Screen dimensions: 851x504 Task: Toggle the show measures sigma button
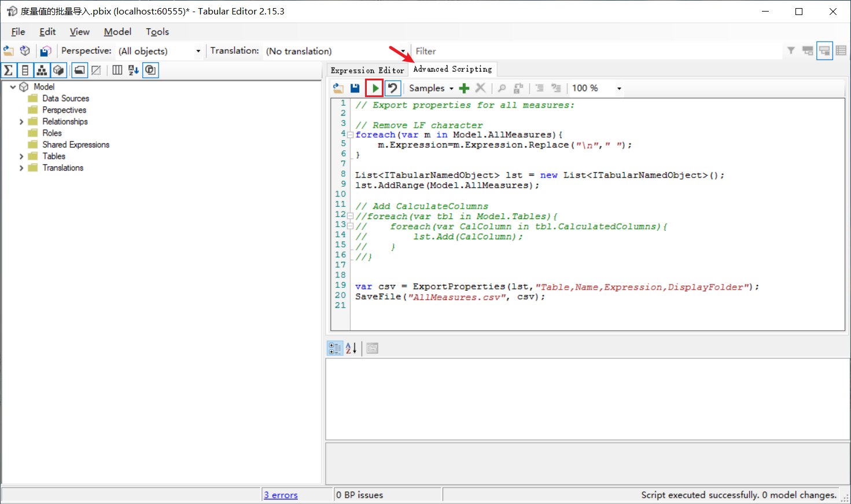coord(9,71)
